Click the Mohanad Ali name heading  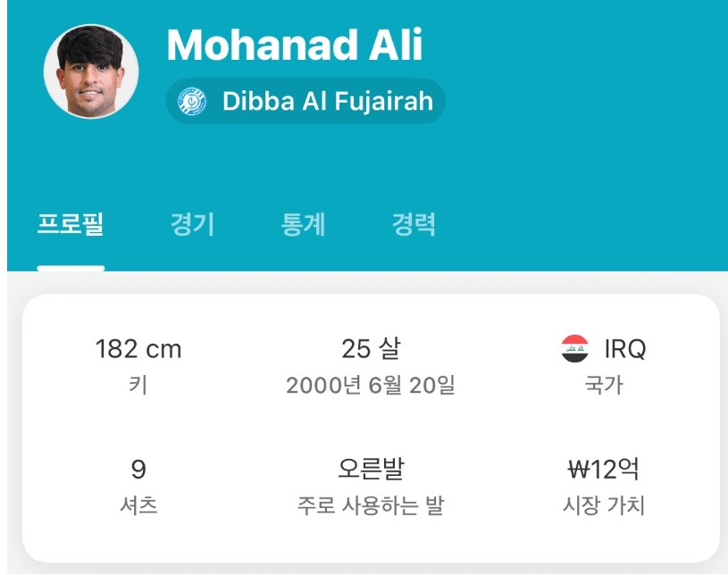295,45
